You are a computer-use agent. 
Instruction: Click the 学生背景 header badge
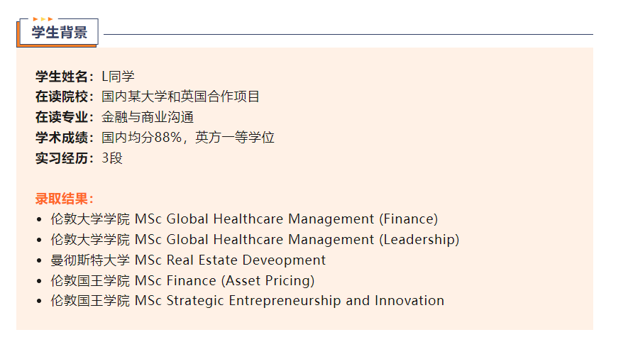(x=60, y=33)
